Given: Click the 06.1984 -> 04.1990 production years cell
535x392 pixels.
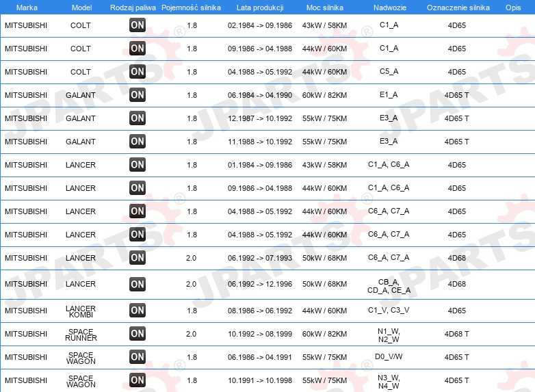Looking at the screenshot, I should (x=260, y=95).
